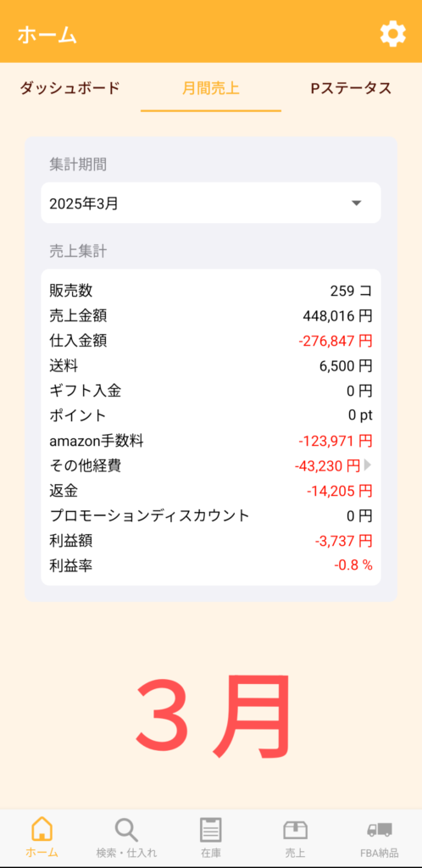Tap the large 3月 text

click(213, 715)
